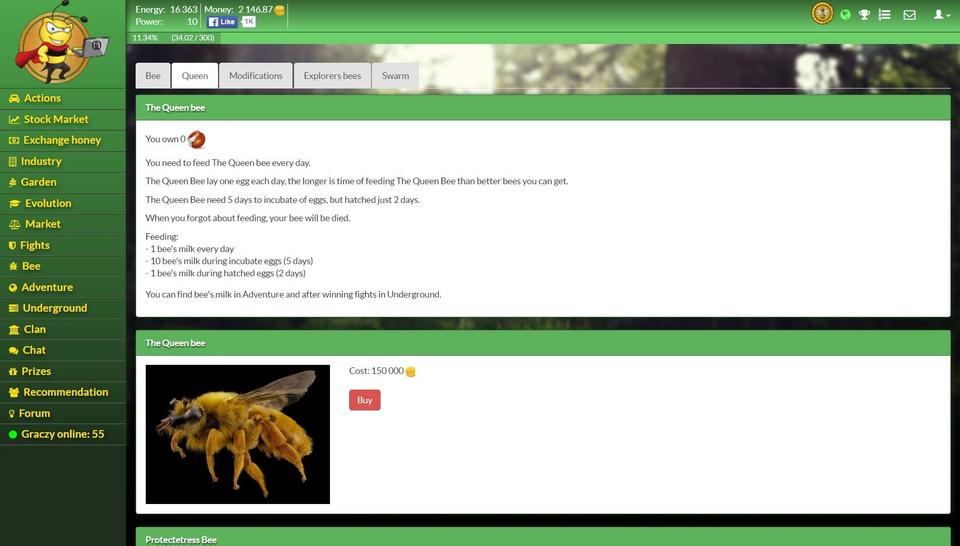Image resolution: width=960 pixels, height=546 pixels.
Task: Click the Queen bee photo thumbnail
Action: 238,435
